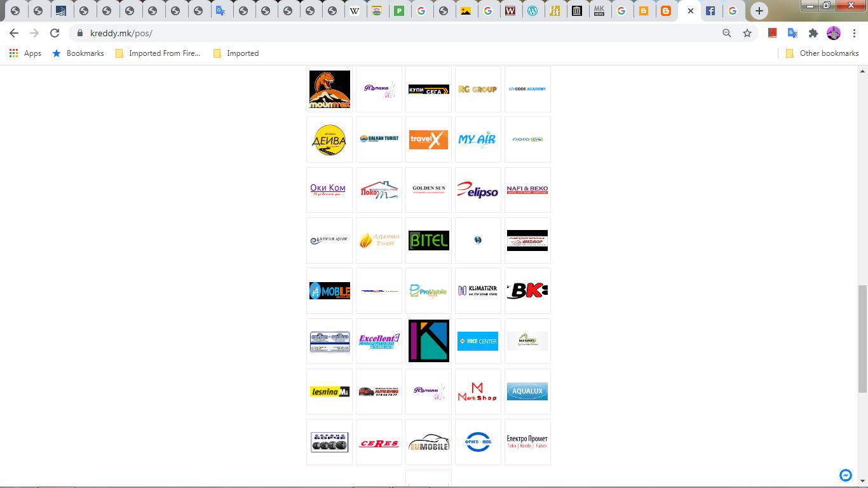Open the RG Group partner logo

478,90
